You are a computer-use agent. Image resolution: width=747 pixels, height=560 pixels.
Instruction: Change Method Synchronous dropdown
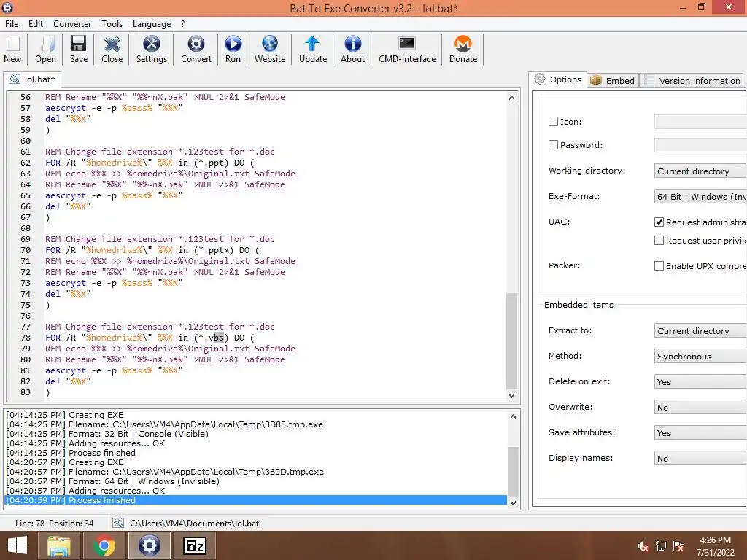coord(700,356)
